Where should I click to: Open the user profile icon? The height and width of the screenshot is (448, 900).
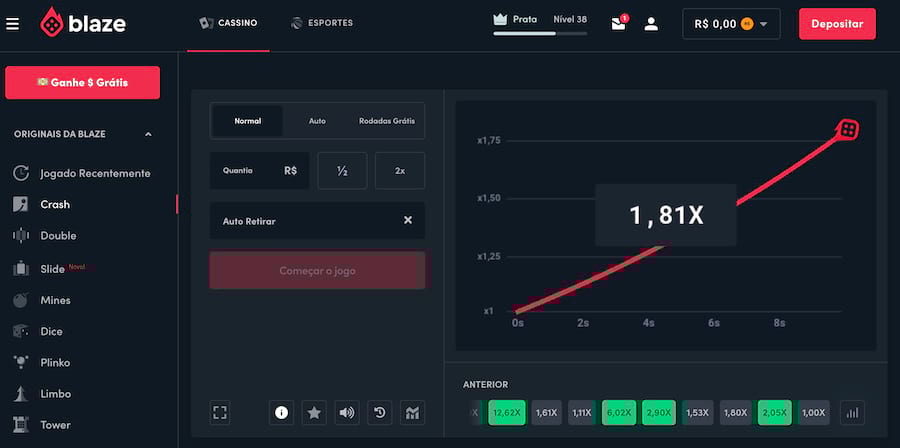point(651,24)
